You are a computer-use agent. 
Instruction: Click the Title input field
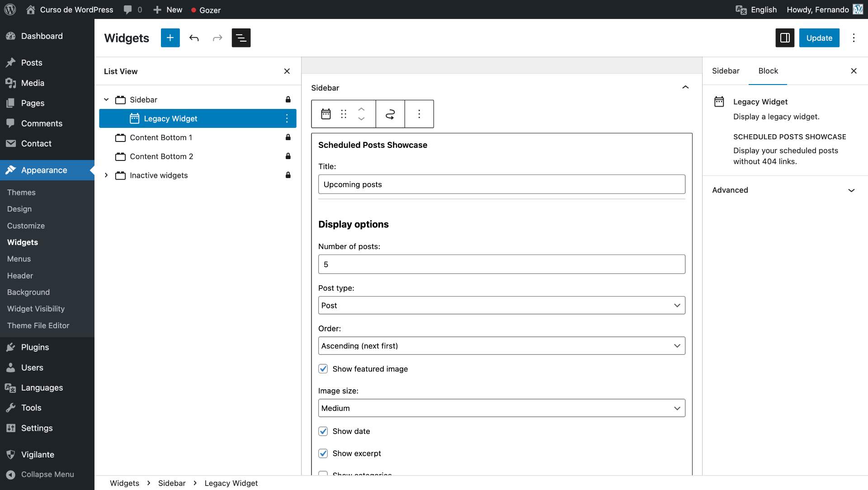[x=501, y=184]
